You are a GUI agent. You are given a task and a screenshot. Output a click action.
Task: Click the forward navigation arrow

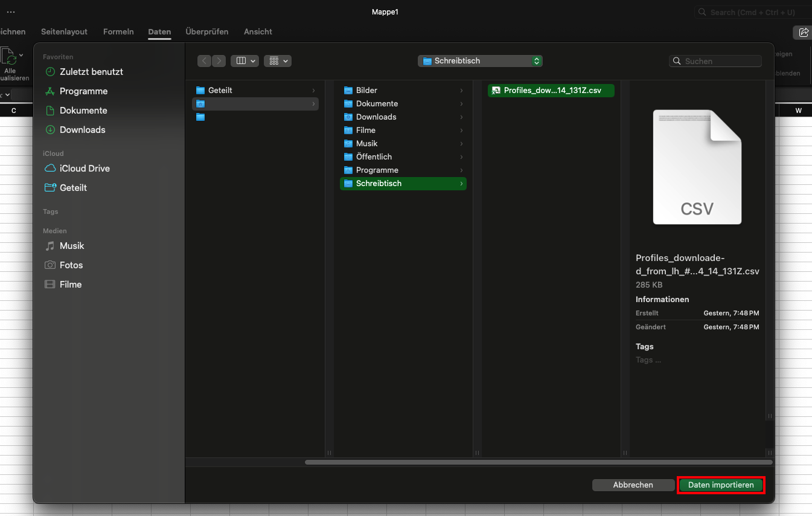pyautogui.click(x=219, y=61)
